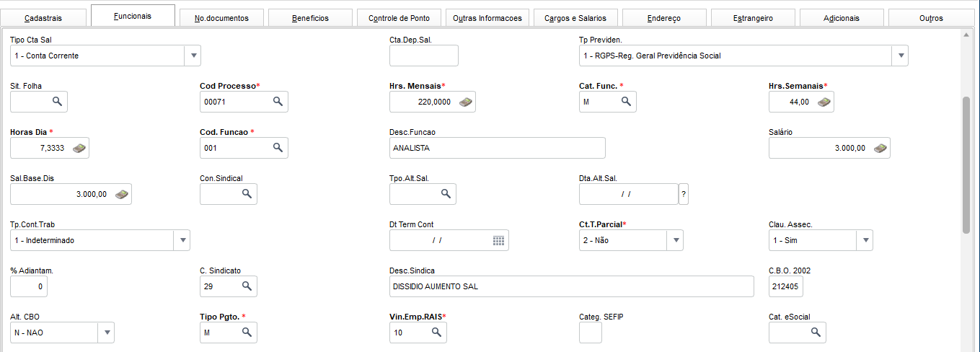Open the Outros tab
Screen dimensions: 980x352
click(x=931, y=18)
